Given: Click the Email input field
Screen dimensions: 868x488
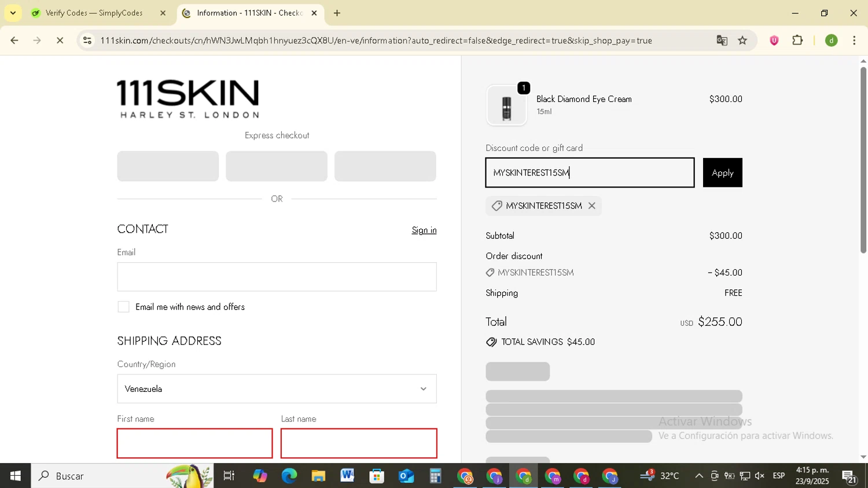Looking at the screenshot, I should pyautogui.click(x=277, y=277).
